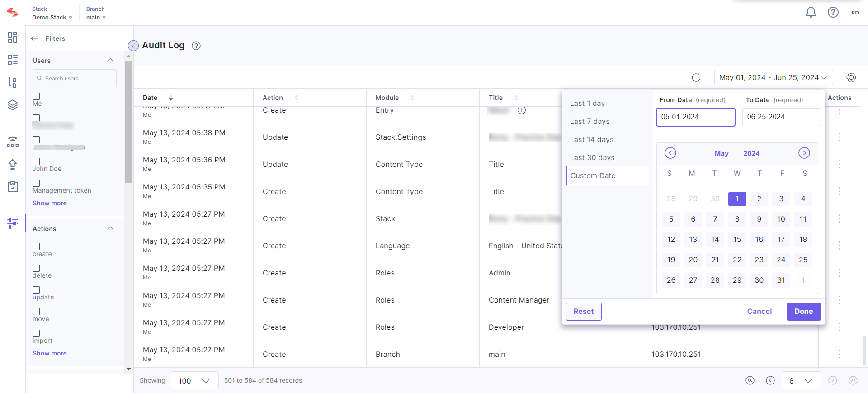Show more users link
Viewport: 868px width, 393px height.
(x=50, y=203)
